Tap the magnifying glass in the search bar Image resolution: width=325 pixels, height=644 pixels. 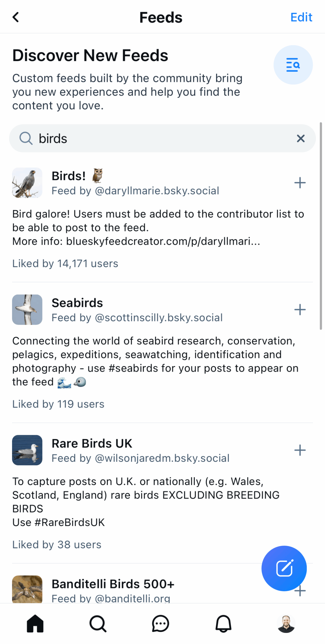26,138
